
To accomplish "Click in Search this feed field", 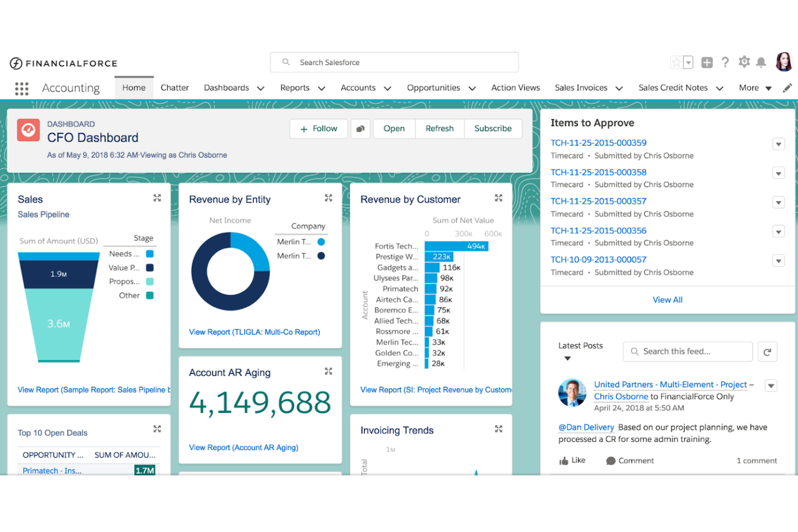I will 687,351.
